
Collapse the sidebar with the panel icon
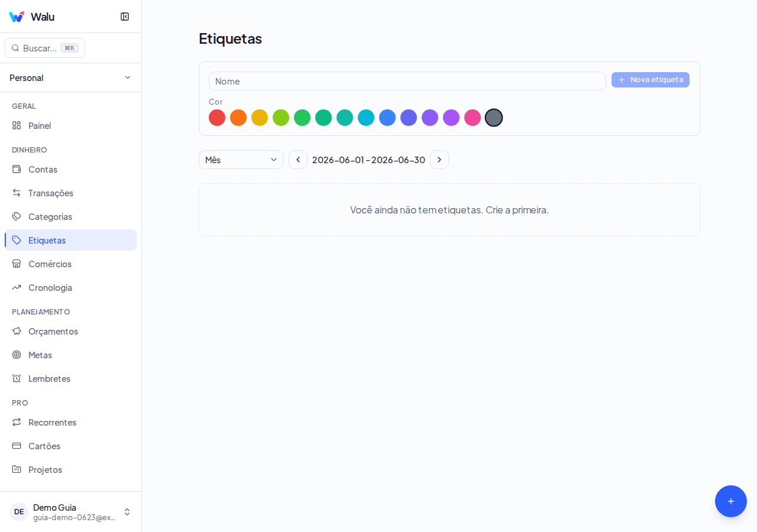pos(125,17)
